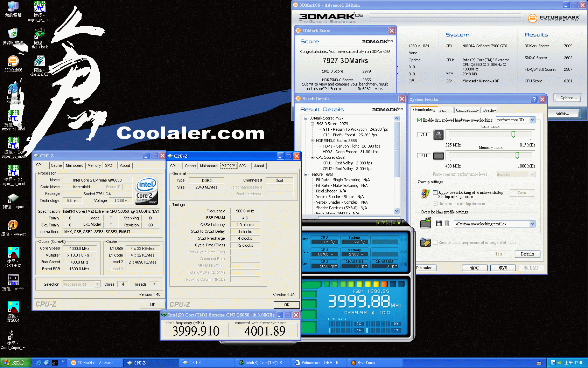Screen dimensions: 588x368
Task: Collapse the HDR/SM3.0 Score: 2855 node
Action: click(x=312, y=141)
